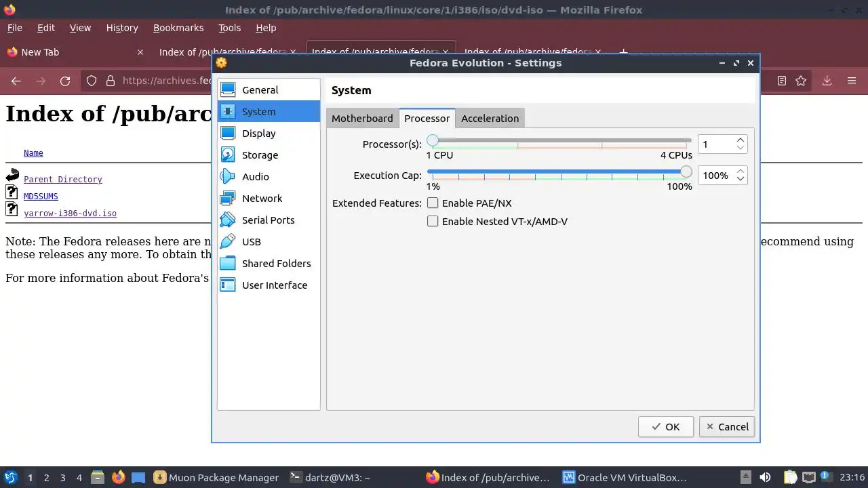The width and height of the screenshot is (868, 488).
Task: Click Cancel button in settings dialog
Action: point(727,426)
